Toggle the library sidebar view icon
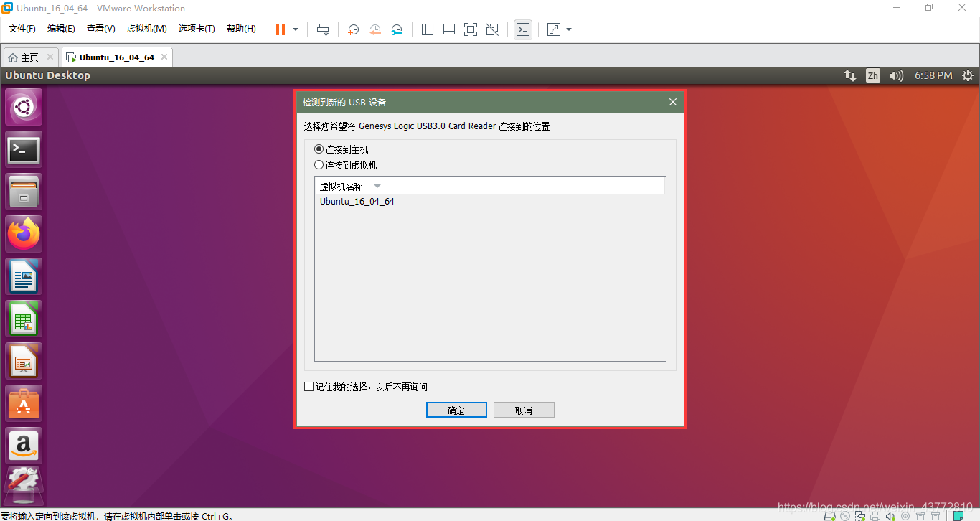This screenshot has width=980, height=521. tap(428, 29)
